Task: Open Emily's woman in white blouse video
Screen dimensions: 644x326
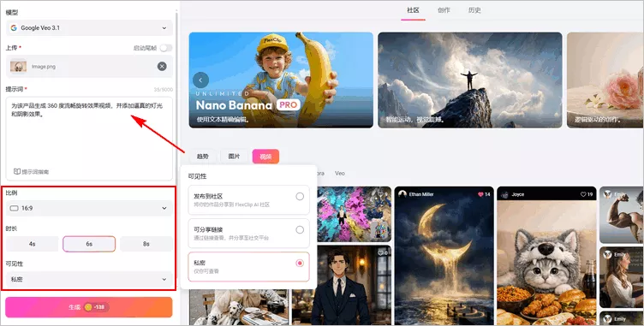Action: point(622,277)
